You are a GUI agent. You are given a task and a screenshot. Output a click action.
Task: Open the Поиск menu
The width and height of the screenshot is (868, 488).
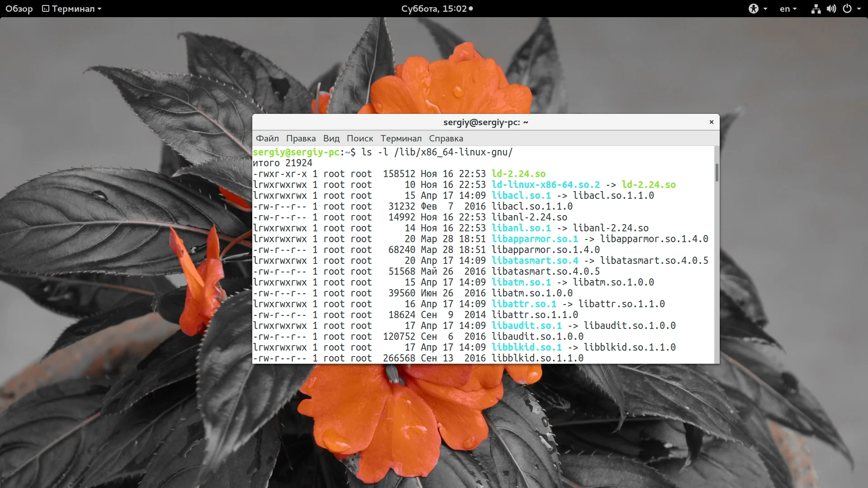pyautogui.click(x=360, y=138)
